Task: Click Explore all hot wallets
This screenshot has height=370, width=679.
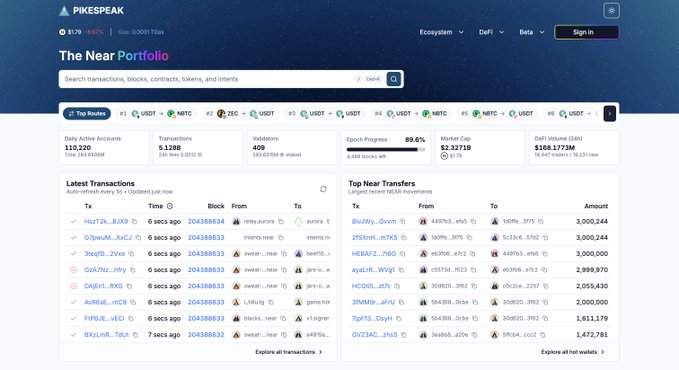Action: tap(572, 352)
